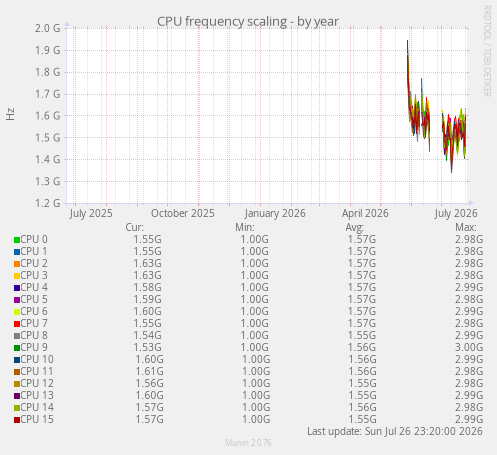Click CPU 9 max value 3.00G
This screenshot has width=497, height=455.
pos(469,347)
